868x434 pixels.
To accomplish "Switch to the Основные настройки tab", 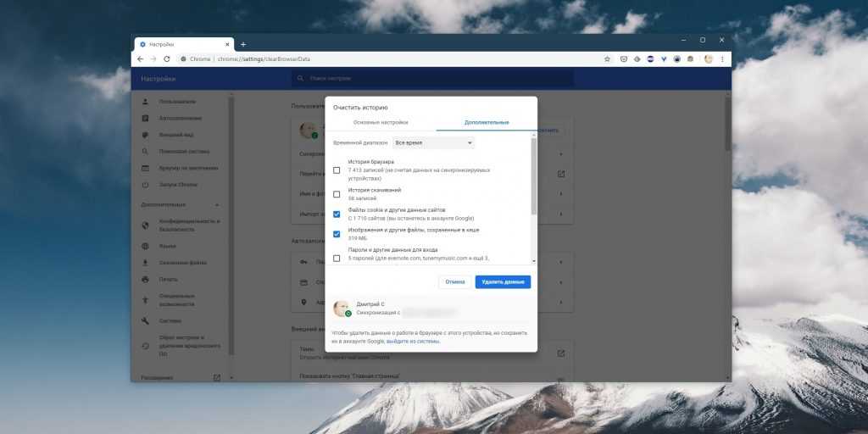I will (x=381, y=123).
